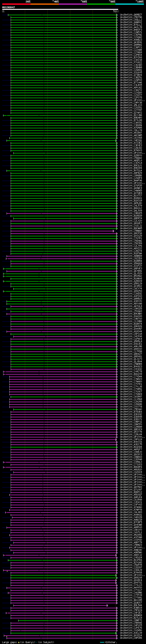Select hit label UniRef100_Q047U2

point(131,583)
